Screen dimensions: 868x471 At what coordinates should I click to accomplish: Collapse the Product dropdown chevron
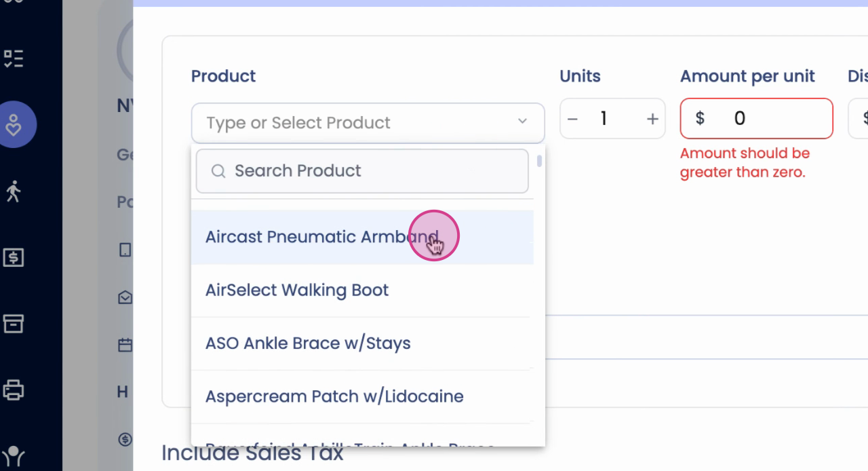tap(522, 121)
